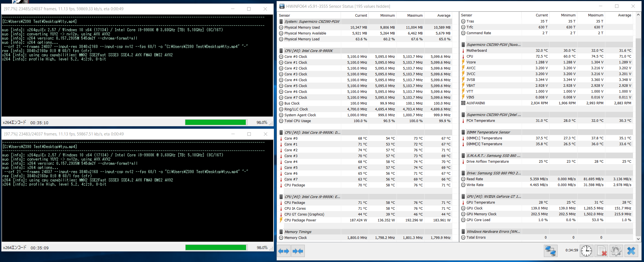The width and height of the screenshot is (644, 262).
Task: Click 98.0% status in tty.mp4 encode window
Action: 262,122
